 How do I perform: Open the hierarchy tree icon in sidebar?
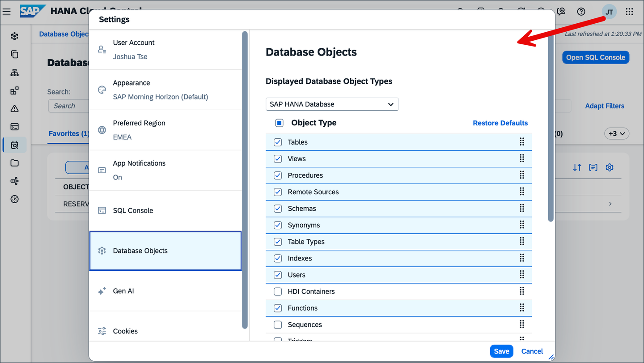[15, 73]
